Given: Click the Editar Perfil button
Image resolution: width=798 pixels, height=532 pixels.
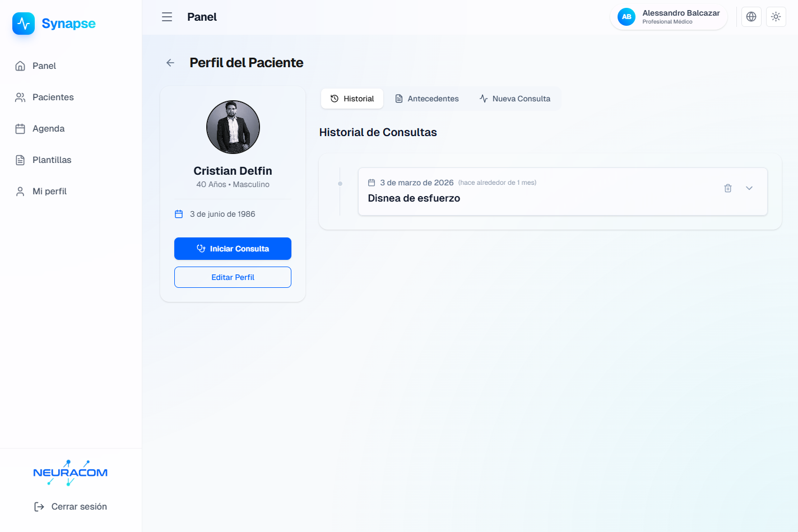Looking at the screenshot, I should coord(233,277).
